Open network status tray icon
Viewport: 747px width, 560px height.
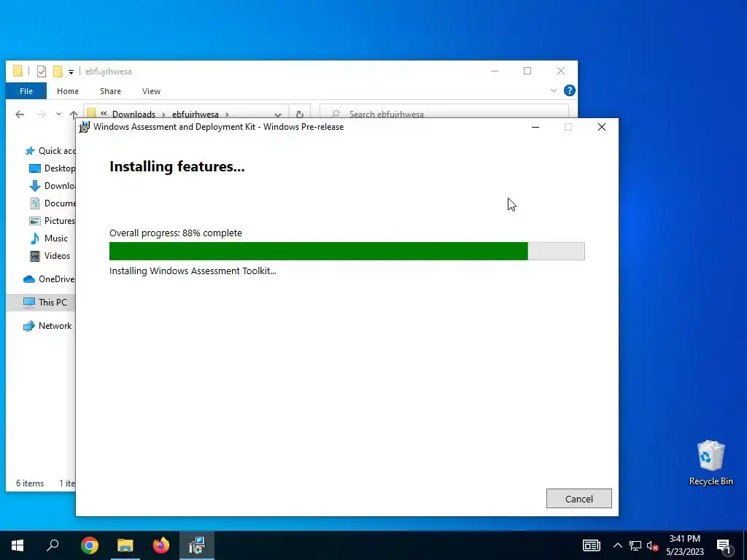pos(635,545)
